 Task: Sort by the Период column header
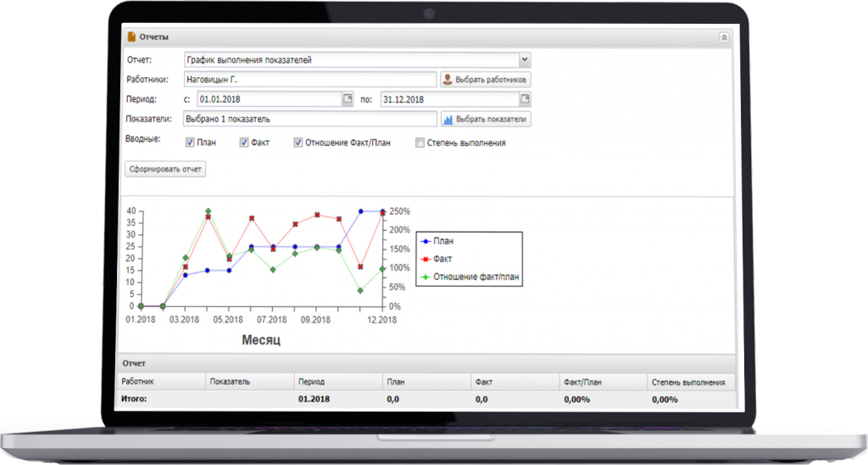click(x=338, y=381)
